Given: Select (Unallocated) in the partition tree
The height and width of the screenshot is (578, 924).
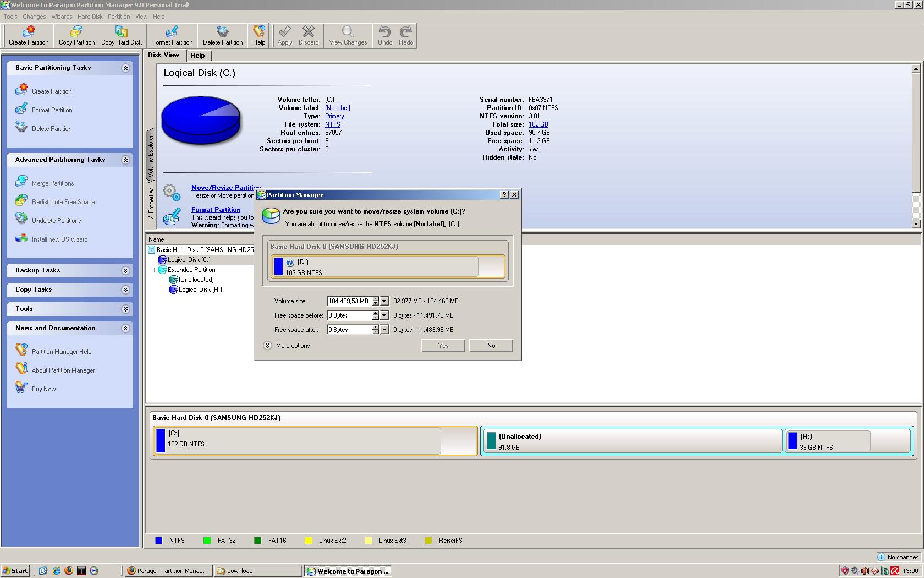Looking at the screenshot, I should pyautogui.click(x=196, y=280).
